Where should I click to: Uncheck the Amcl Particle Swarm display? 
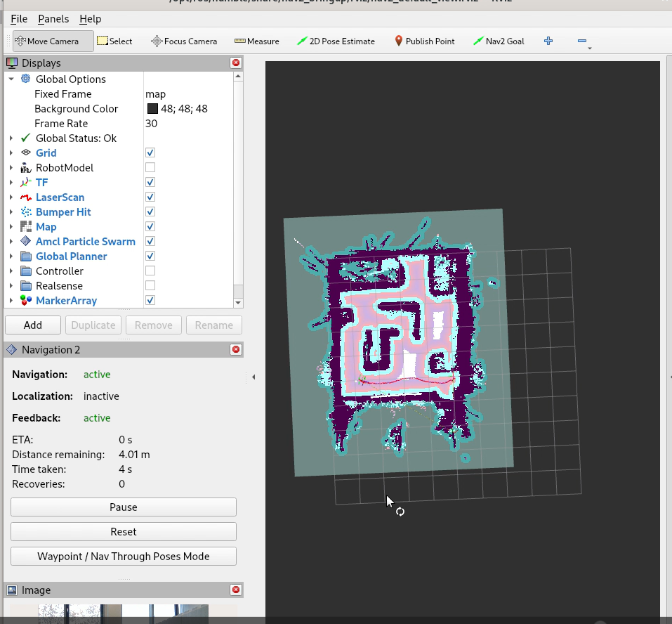point(150,242)
